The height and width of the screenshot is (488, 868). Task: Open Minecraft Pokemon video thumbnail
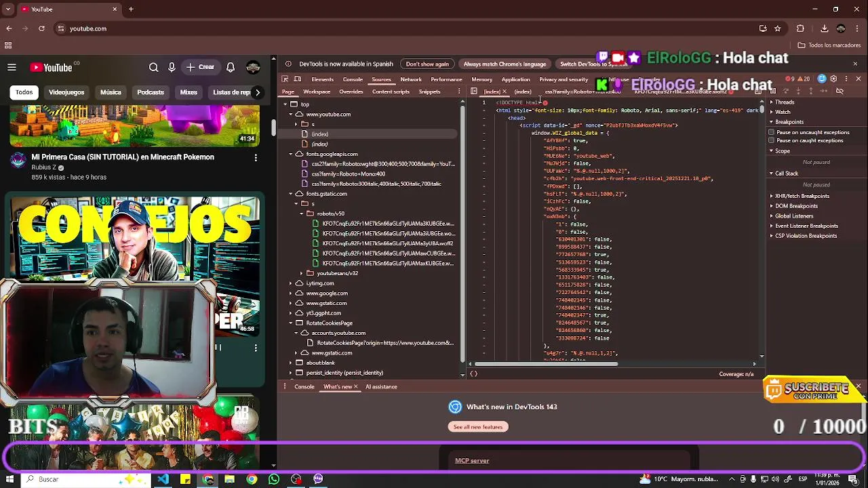point(134,126)
